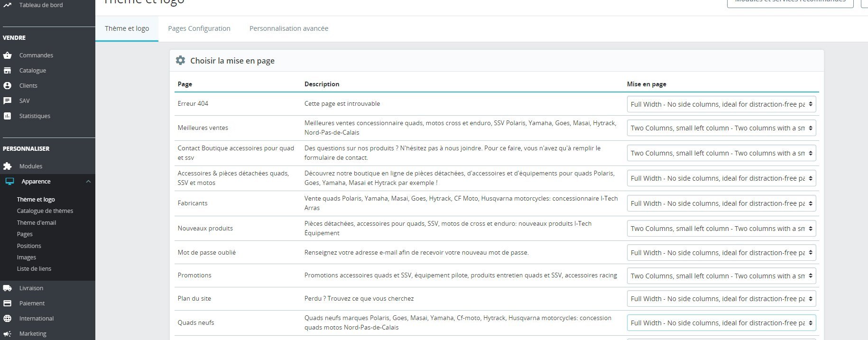Go to Theme et logo submenu
Screen dimensions: 868x340
click(x=36, y=200)
